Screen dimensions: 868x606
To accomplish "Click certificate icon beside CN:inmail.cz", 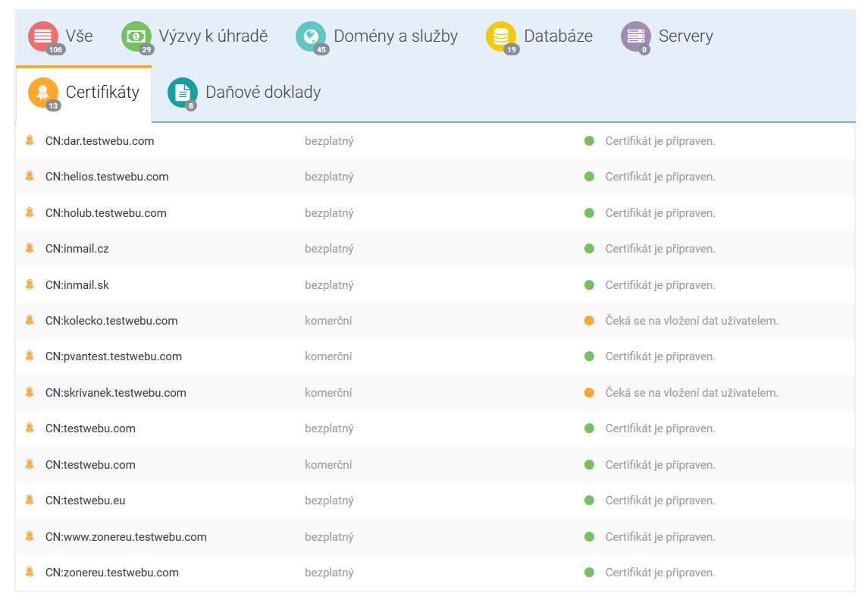I will tap(30, 248).
